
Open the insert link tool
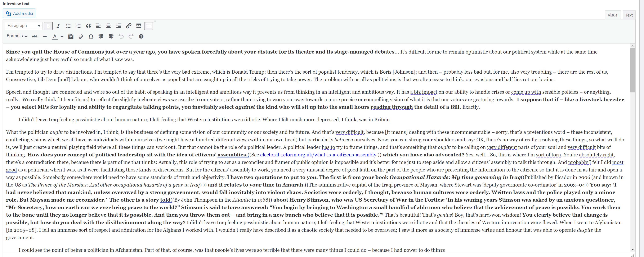click(129, 26)
